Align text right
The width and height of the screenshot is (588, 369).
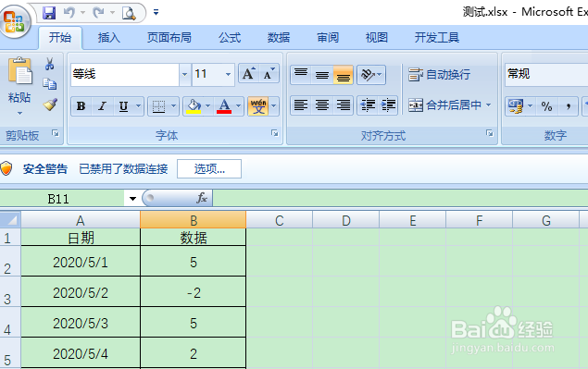[x=344, y=105]
